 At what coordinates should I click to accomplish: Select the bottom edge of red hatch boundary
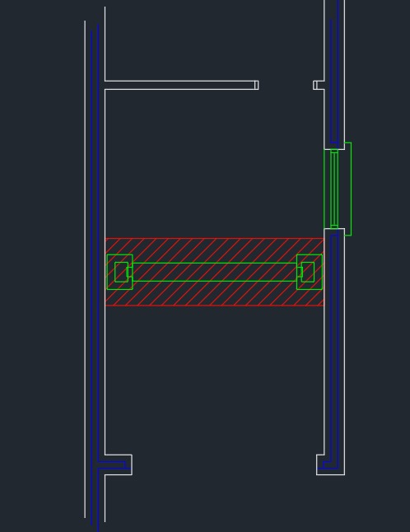click(x=214, y=306)
